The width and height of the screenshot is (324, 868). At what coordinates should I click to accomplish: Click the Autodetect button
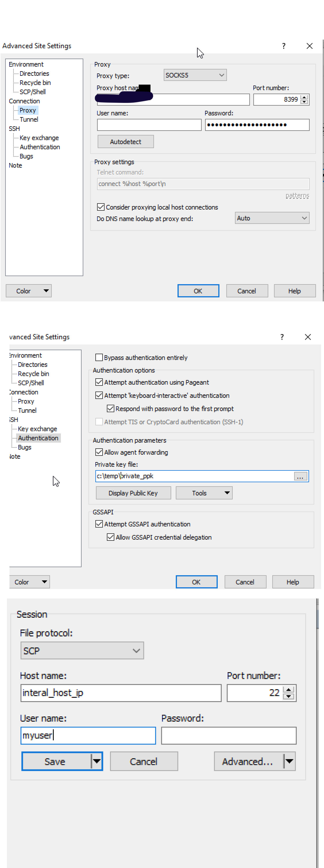126,142
